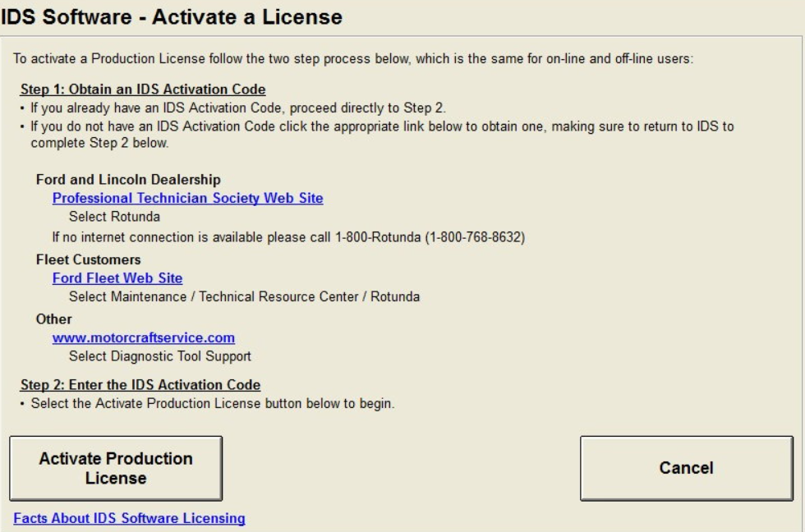Open Facts About IDS Software Licensing
This screenshot has height=532, width=805.
pyautogui.click(x=130, y=518)
